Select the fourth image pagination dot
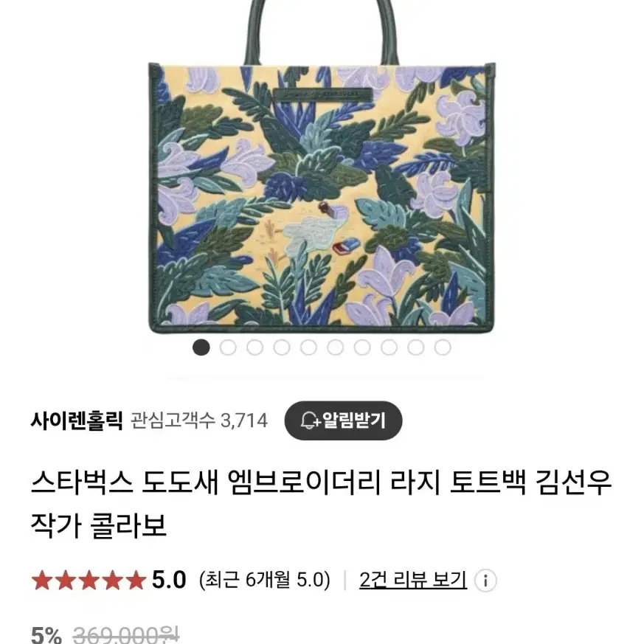 pos(282,347)
